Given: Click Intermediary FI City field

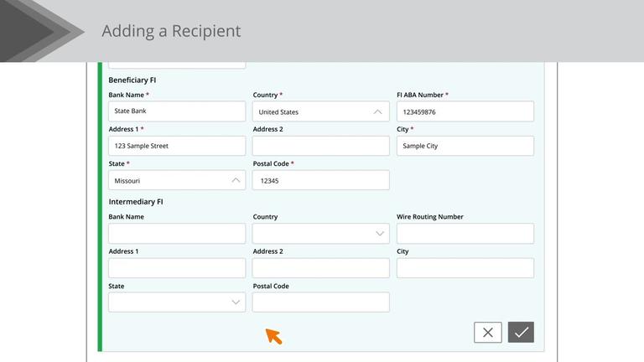Looking at the screenshot, I should point(465,268).
